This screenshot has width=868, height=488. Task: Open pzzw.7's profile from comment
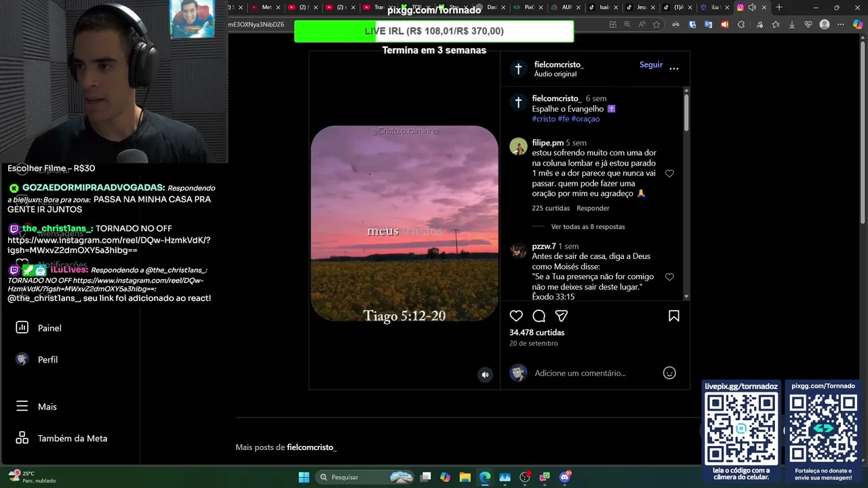544,246
